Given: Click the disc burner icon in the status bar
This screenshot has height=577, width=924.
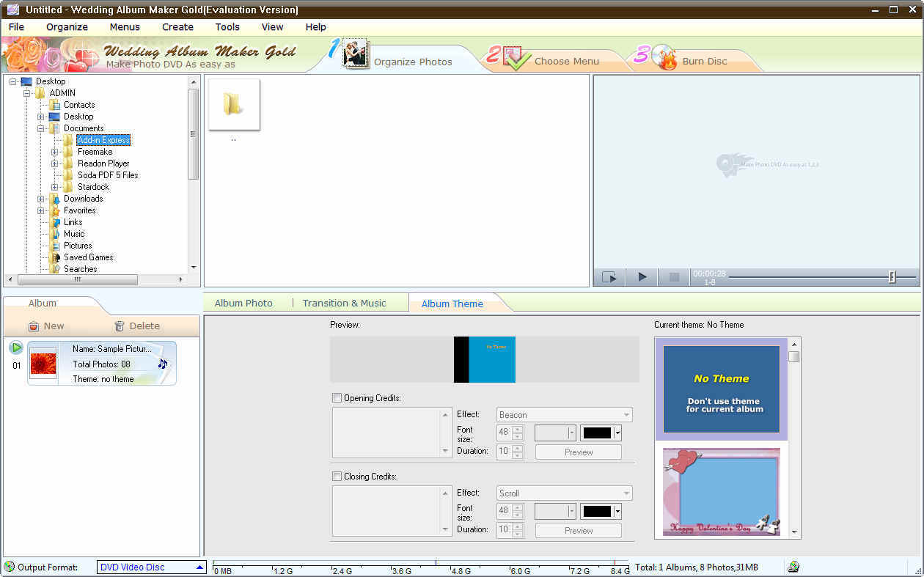Looking at the screenshot, I should pyautogui.click(x=794, y=566).
